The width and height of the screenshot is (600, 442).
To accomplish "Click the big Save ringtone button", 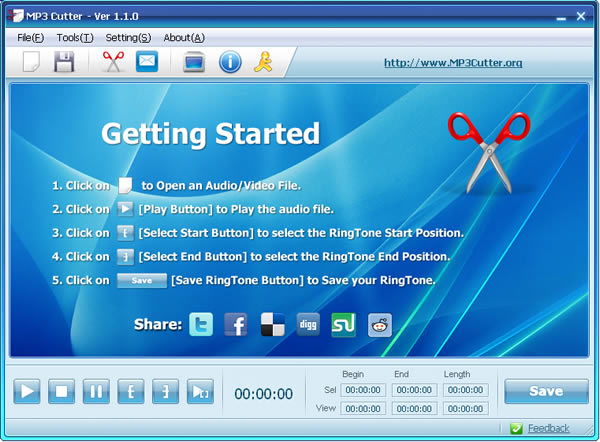I will coord(546,391).
